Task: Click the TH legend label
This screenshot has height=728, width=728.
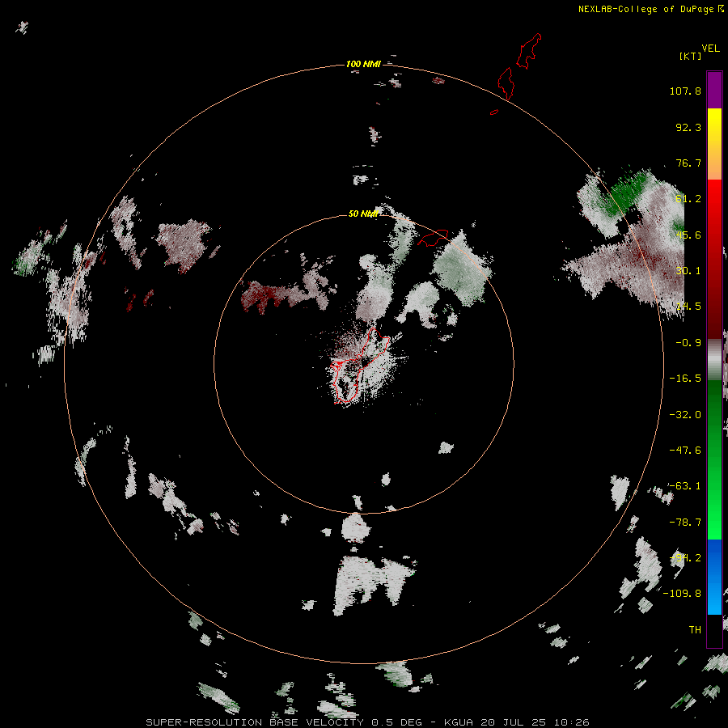Action: [695, 630]
